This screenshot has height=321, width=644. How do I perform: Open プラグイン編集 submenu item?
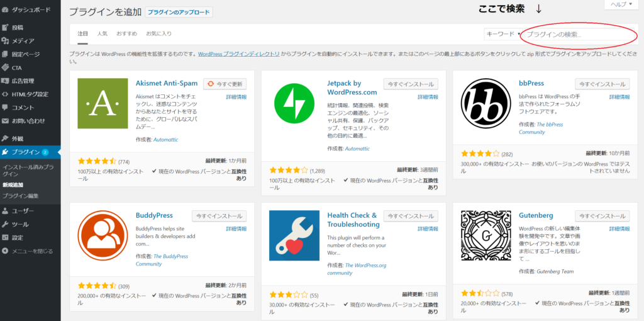(x=21, y=196)
